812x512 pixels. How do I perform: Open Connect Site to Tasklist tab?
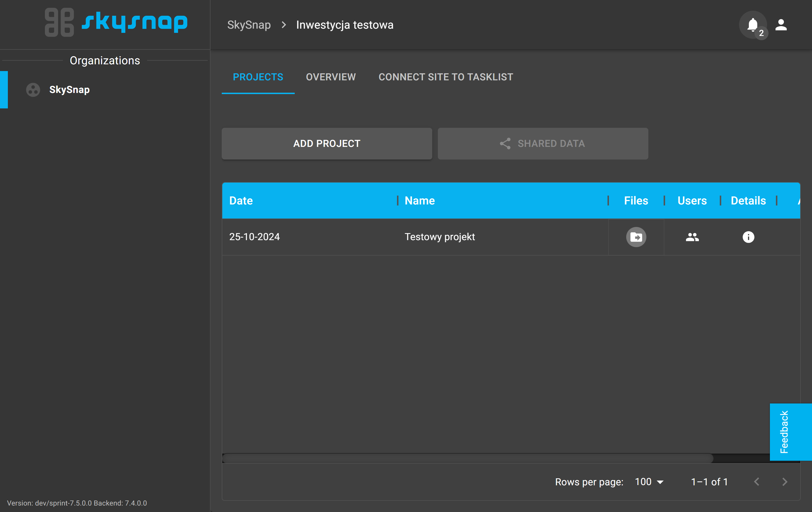pyautogui.click(x=446, y=77)
